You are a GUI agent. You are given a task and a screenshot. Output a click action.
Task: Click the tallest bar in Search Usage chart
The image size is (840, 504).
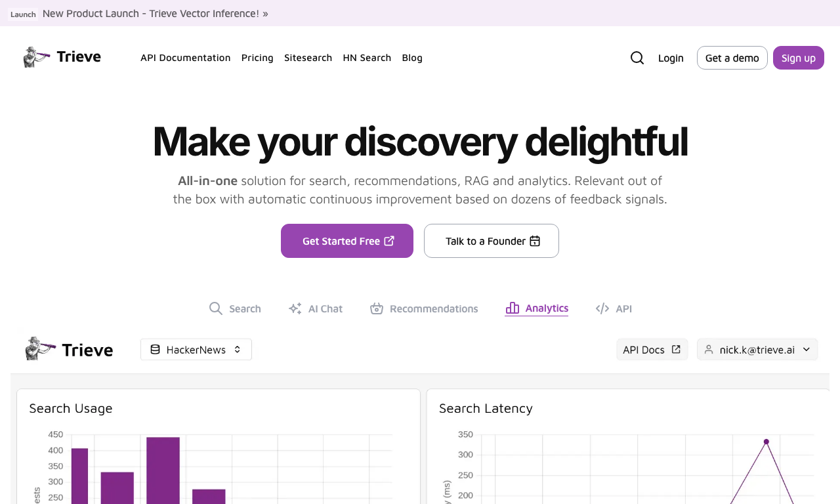[163, 470]
